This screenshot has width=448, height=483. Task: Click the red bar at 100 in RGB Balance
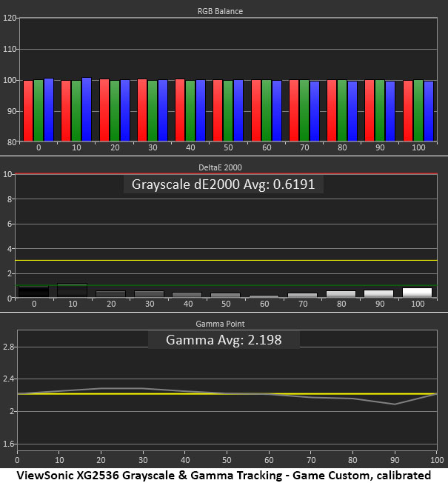pyautogui.click(x=408, y=110)
